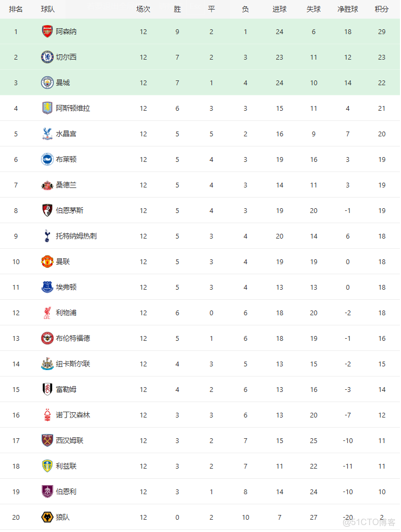Click the Crystal Palace crest icon
Viewport: 401px width, 532px height.
[47, 134]
